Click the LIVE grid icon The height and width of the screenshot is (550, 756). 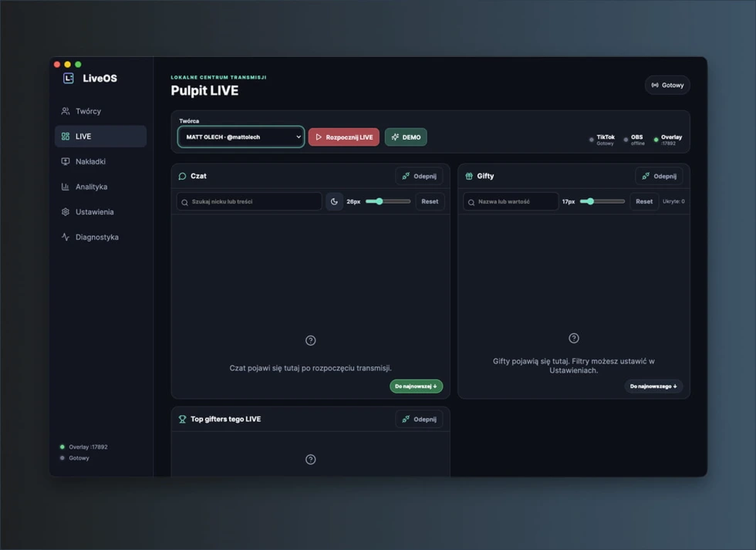[x=66, y=137]
